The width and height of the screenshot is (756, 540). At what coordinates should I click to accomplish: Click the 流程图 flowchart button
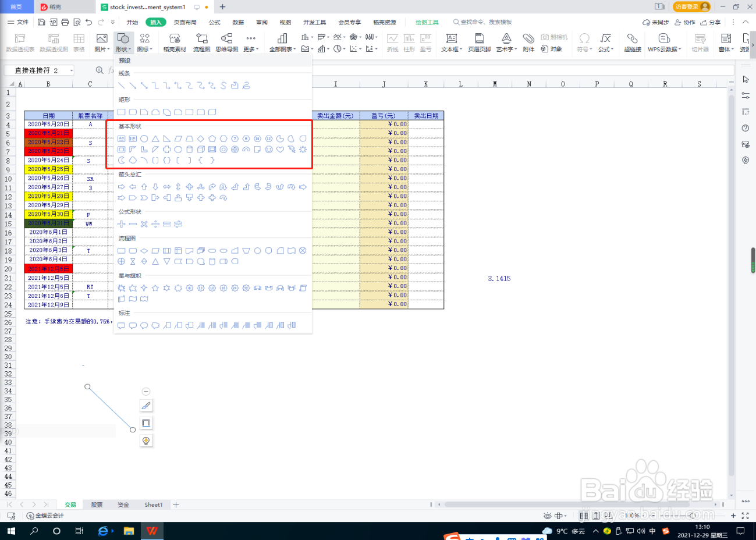click(x=202, y=43)
